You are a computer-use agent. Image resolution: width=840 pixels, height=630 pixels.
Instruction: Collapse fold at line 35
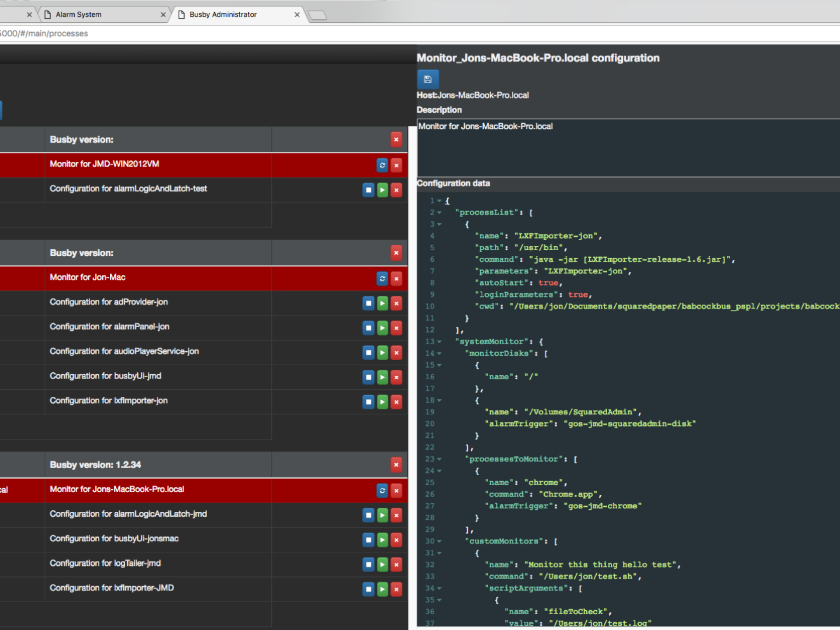click(x=439, y=600)
